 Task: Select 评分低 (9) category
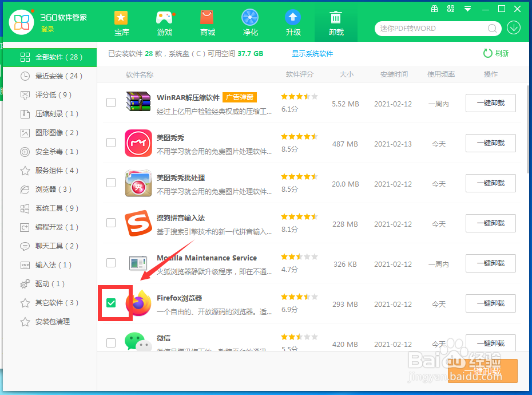tap(50, 95)
